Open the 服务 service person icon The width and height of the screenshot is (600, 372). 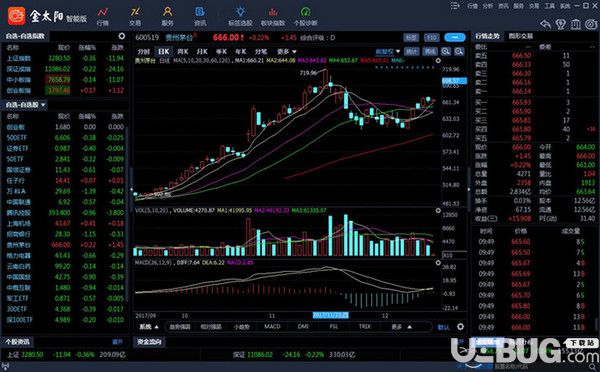tap(167, 16)
